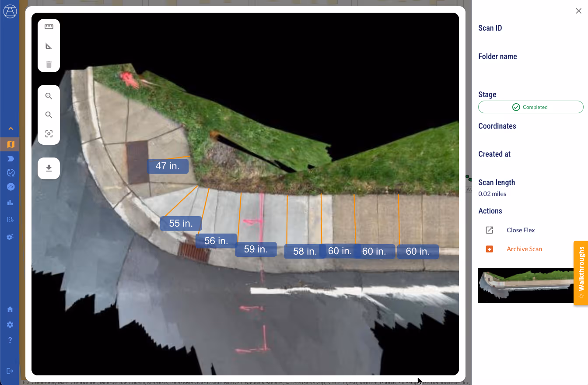Download the scan image

(x=49, y=168)
